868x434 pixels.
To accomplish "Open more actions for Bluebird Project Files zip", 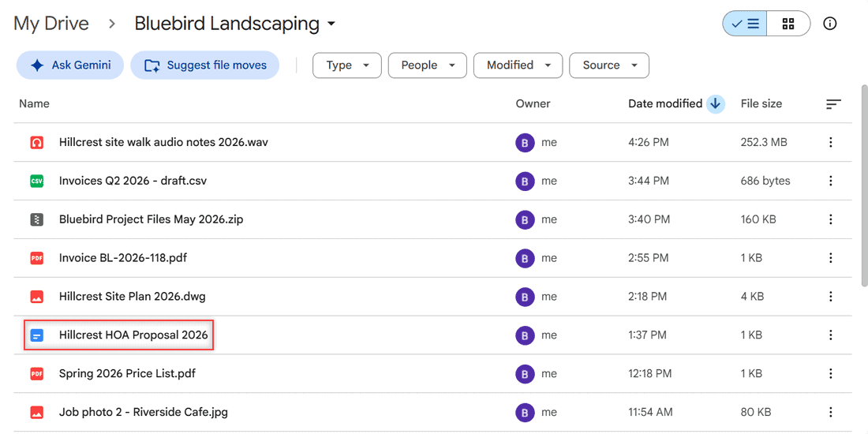I will (x=830, y=219).
